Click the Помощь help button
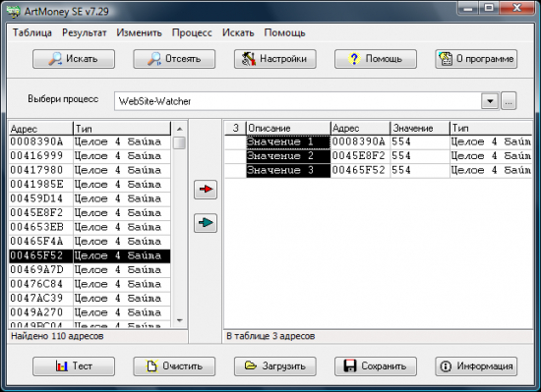 point(376,59)
